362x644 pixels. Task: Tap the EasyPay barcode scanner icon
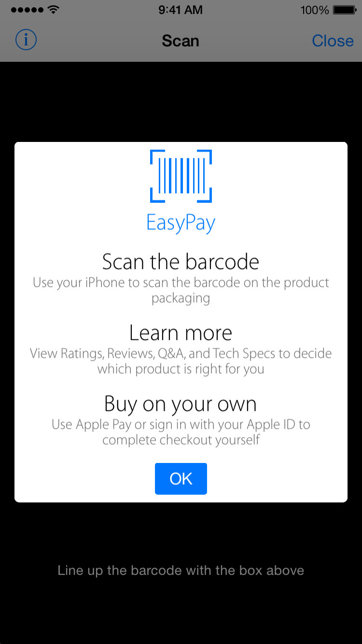[x=181, y=176]
